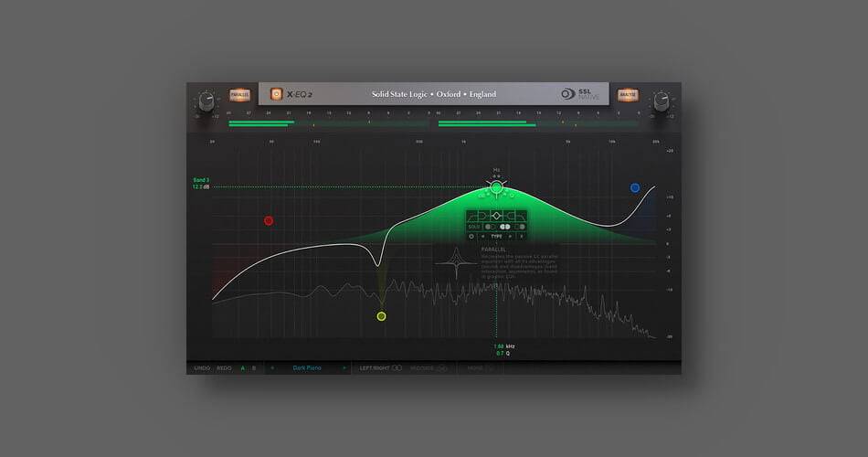Click the PARALLEL type description heading

[493, 250]
